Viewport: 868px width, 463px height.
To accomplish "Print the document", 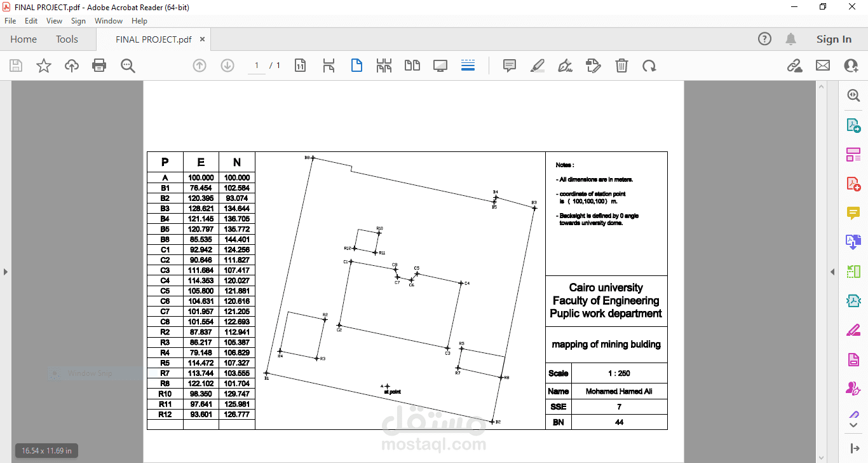I will coord(99,66).
